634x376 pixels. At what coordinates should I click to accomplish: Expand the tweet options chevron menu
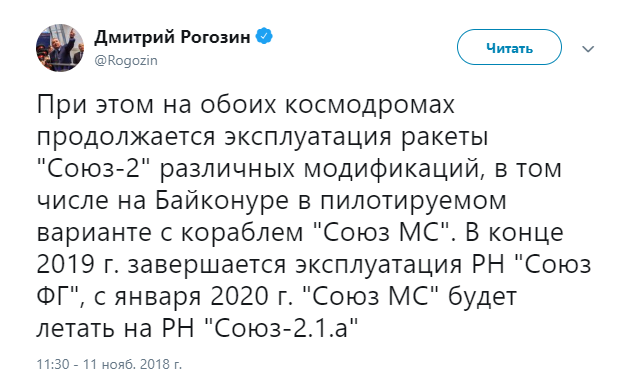coord(588,49)
